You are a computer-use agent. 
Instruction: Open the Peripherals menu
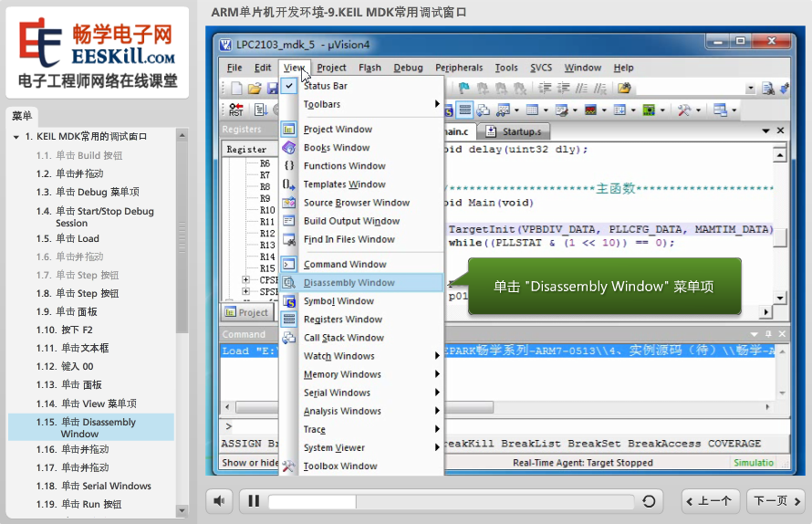(459, 68)
